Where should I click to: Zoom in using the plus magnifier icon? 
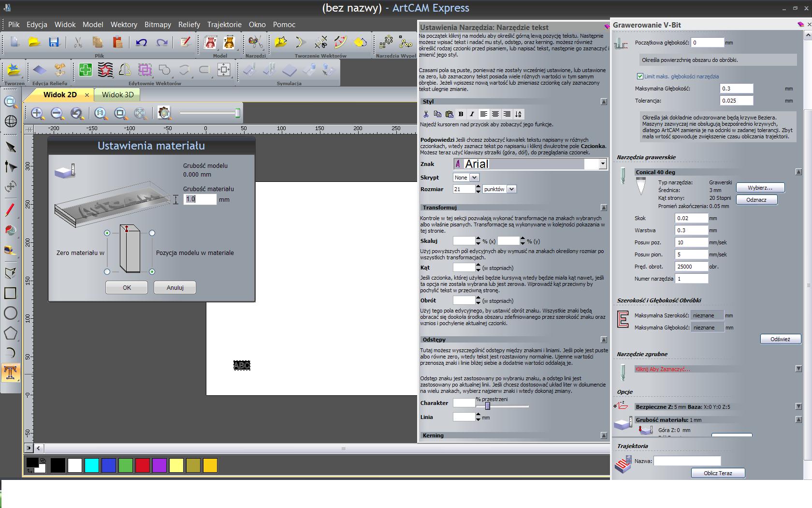point(37,113)
